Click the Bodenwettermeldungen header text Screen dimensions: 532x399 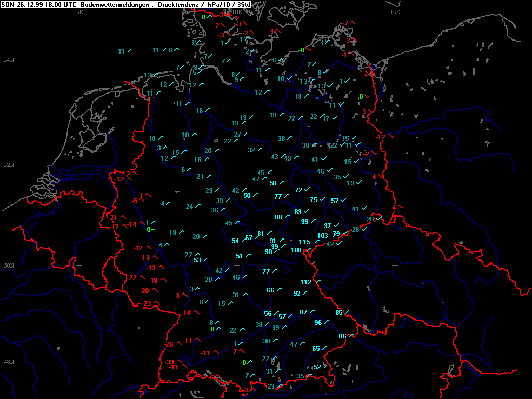[117, 4]
